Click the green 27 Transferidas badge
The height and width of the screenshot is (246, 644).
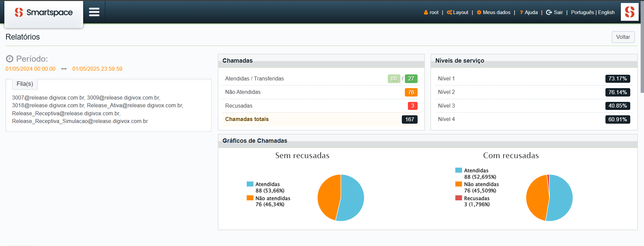(x=411, y=79)
